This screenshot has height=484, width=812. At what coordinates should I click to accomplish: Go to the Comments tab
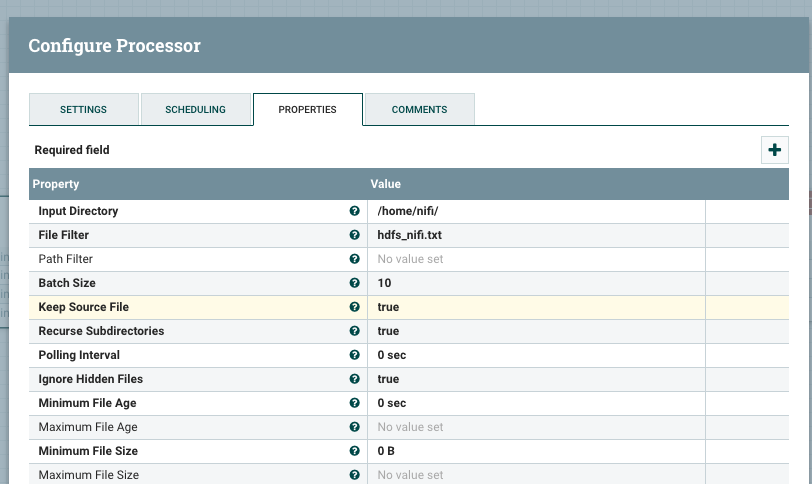419,109
